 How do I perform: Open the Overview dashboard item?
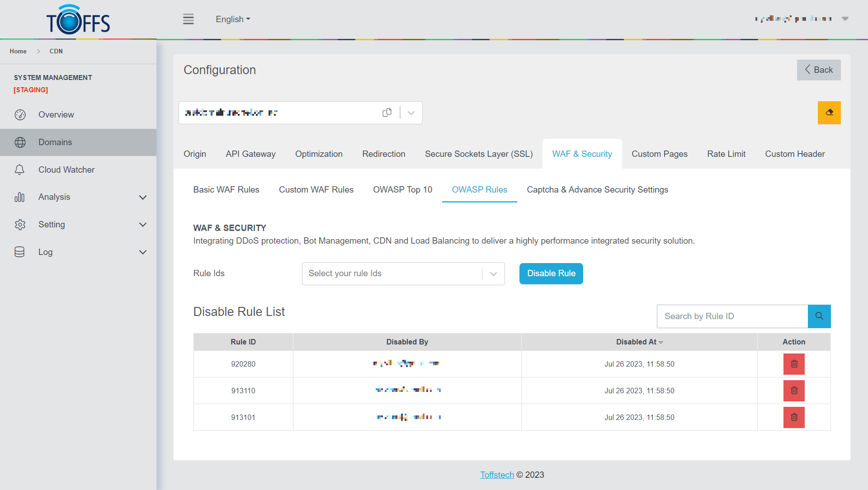[56, 114]
